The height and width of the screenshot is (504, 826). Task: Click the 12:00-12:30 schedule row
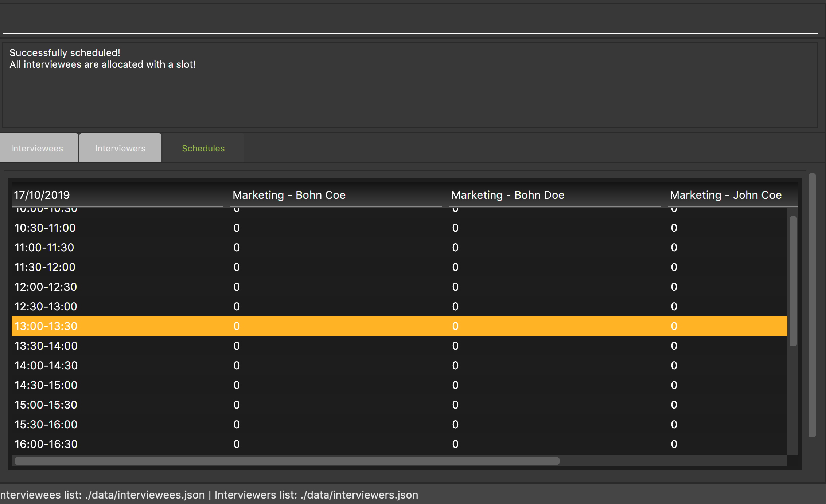coord(46,287)
